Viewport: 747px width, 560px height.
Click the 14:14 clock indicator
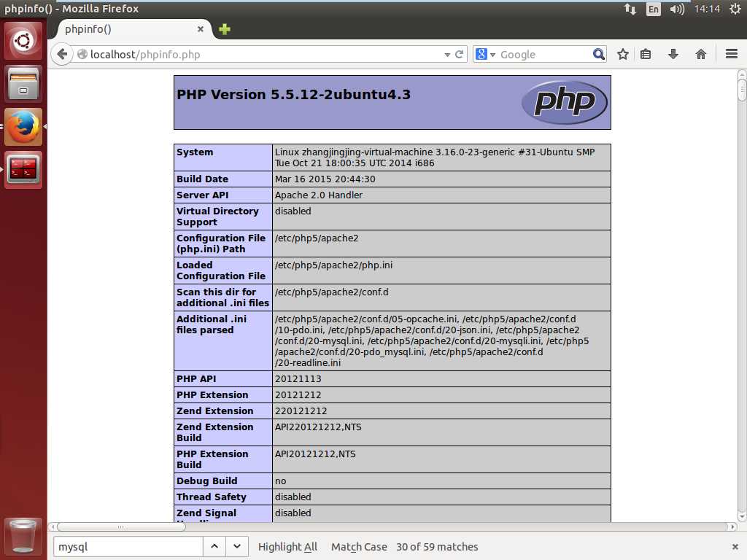[707, 9]
